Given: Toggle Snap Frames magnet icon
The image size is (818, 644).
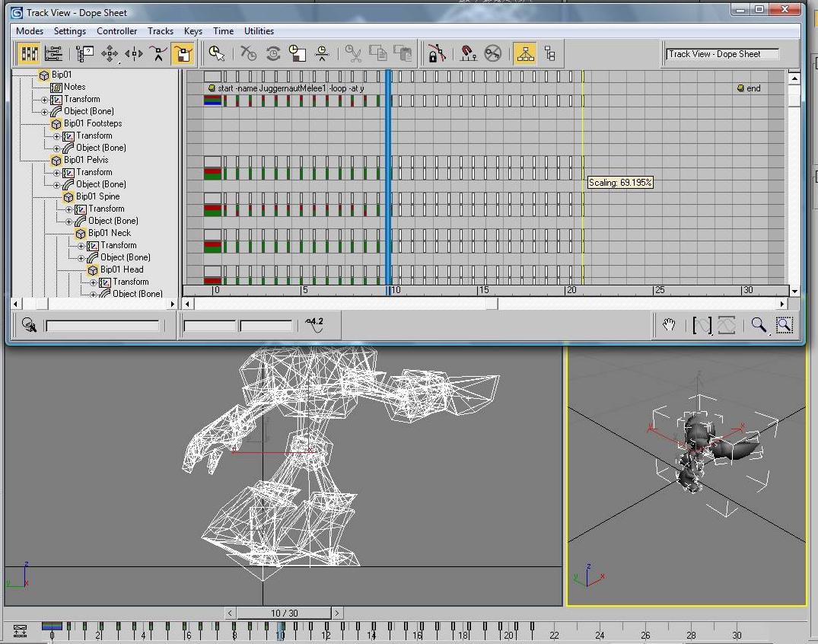Looking at the screenshot, I should click(468, 53).
